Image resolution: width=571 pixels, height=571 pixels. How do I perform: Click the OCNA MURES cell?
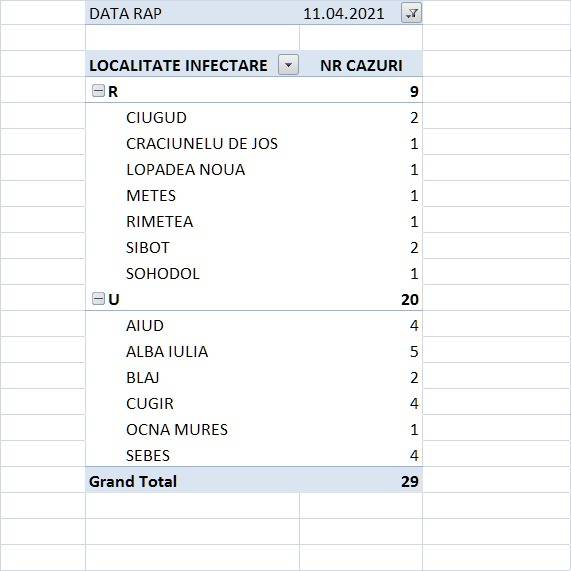(177, 430)
